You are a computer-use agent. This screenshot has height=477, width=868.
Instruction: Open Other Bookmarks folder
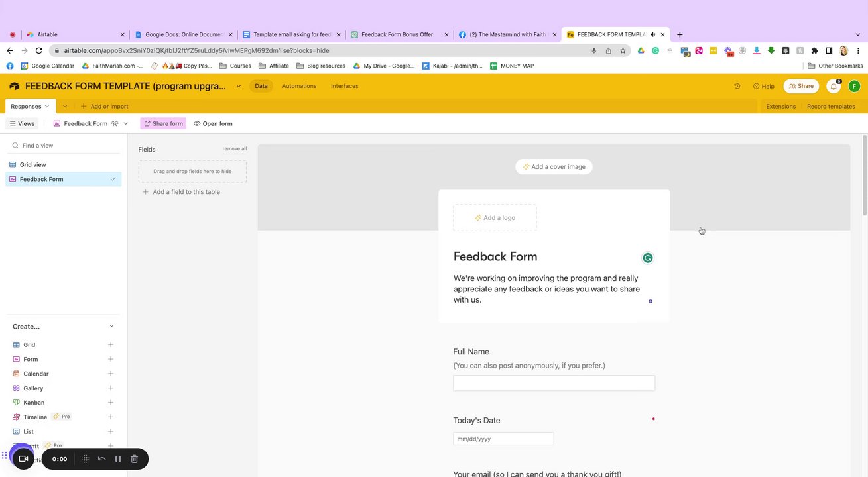pos(835,66)
